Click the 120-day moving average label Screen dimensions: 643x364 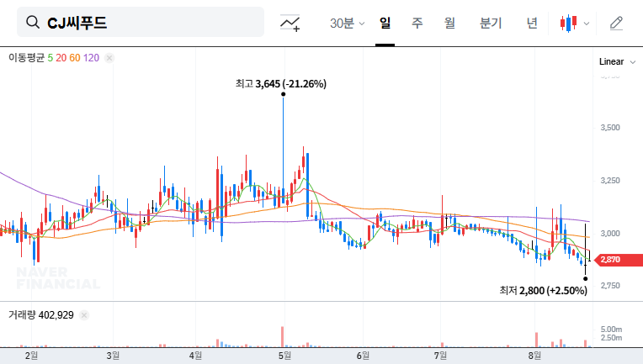pyautogui.click(x=91, y=58)
